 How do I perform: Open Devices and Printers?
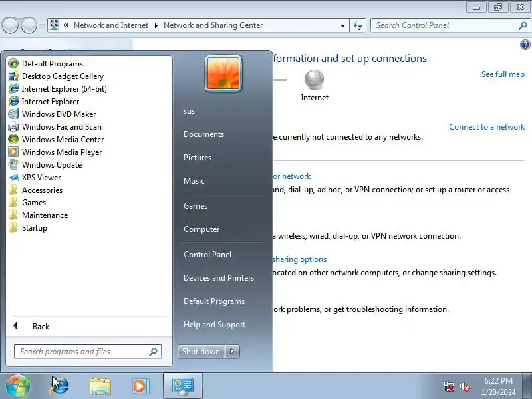click(x=219, y=278)
